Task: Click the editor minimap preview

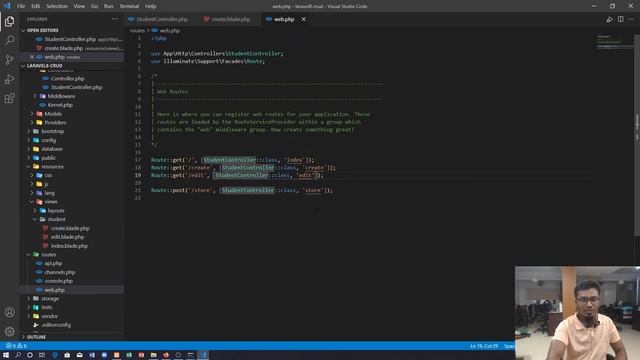Action: click(x=614, y=43)
